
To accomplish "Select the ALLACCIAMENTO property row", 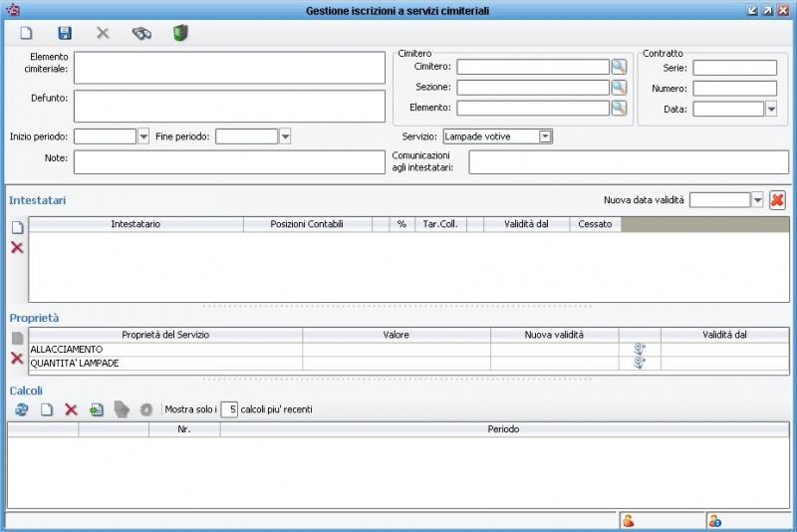I will [165, 350].
